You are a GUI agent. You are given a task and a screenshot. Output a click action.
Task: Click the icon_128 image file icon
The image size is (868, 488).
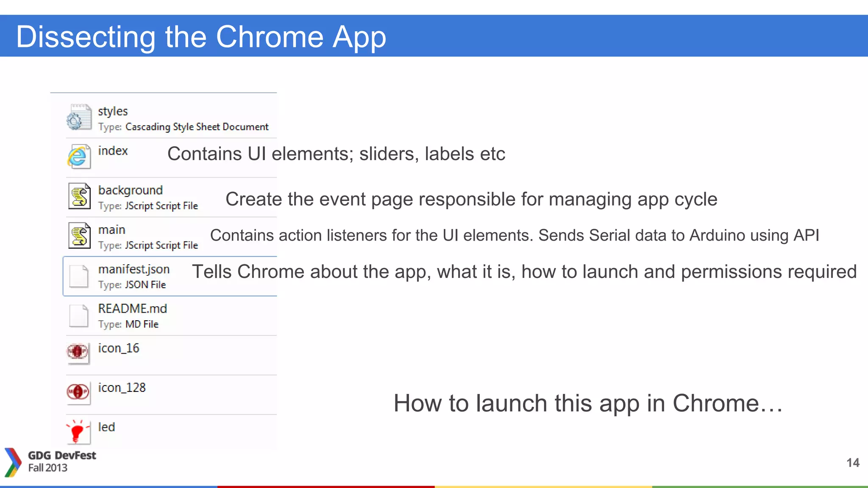click(78, 393)
